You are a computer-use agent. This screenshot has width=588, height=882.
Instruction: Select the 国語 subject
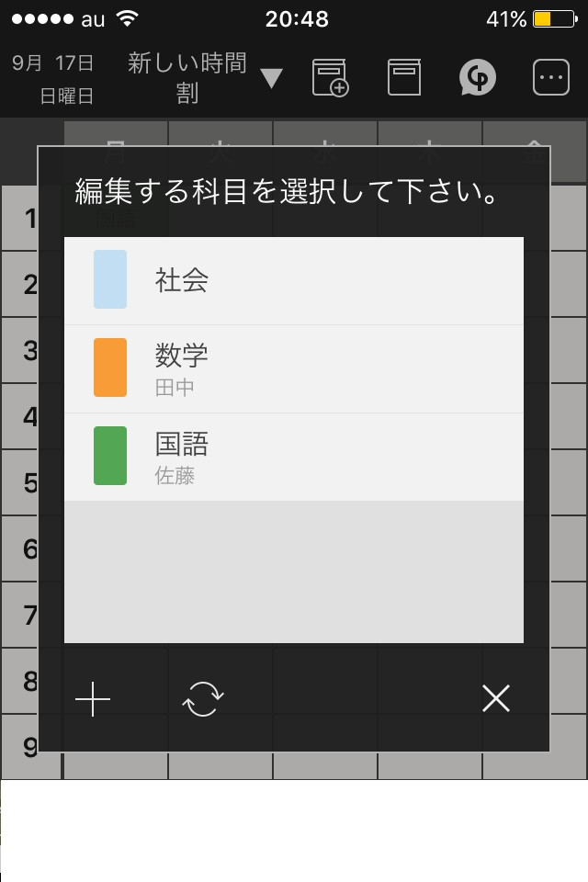(x=294, y=457)
